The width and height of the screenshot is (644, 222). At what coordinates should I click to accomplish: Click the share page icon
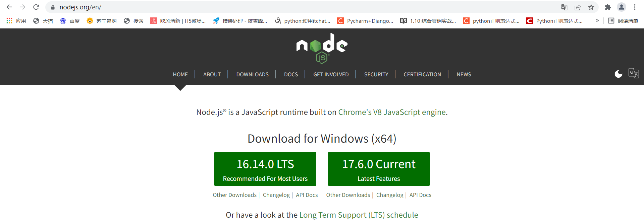pos(578,7)
